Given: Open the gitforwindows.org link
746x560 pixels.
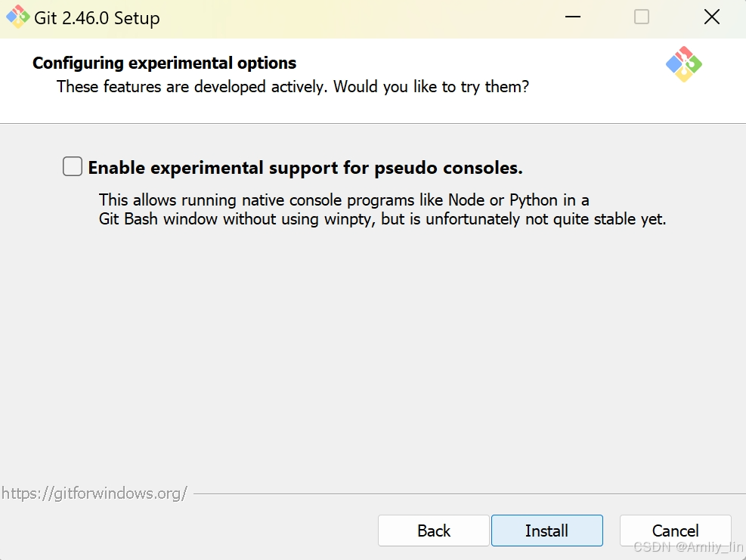Looking at the screenshot, I should (94, 493).
